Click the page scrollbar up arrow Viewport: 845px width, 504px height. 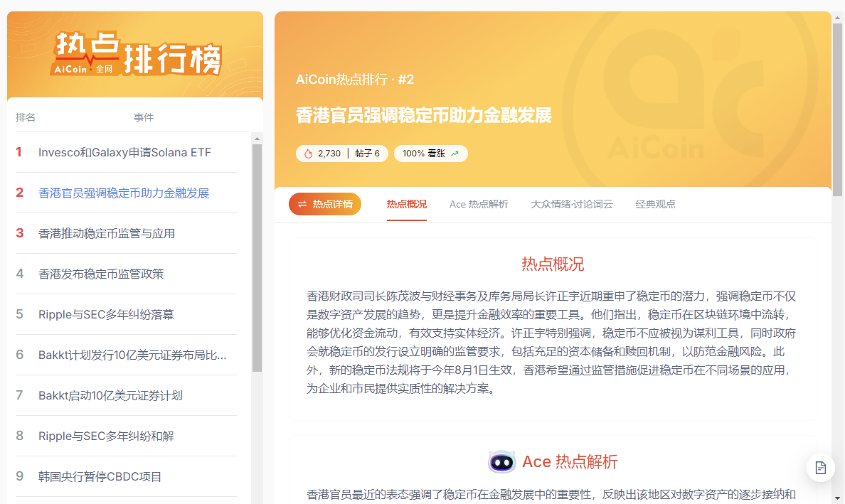pyautogui.click(x=837, y=17)
